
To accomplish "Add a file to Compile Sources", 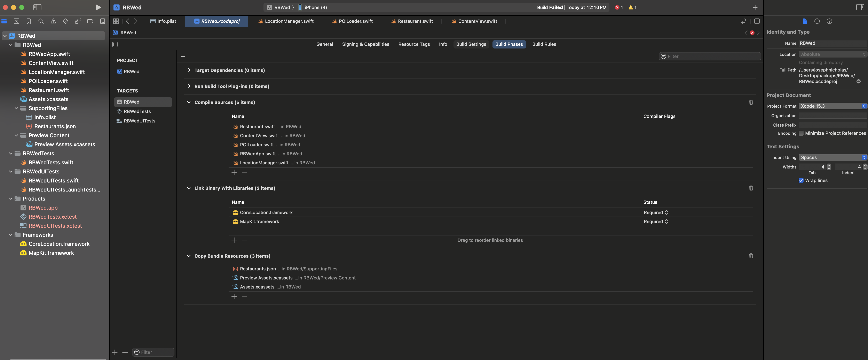I will (x=234, y=172).
